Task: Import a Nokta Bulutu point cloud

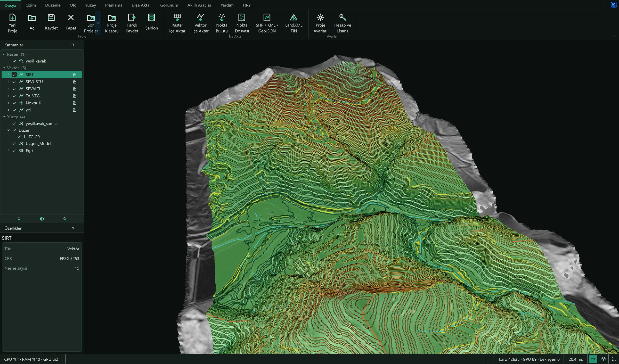Action: [x=222, y=23]
